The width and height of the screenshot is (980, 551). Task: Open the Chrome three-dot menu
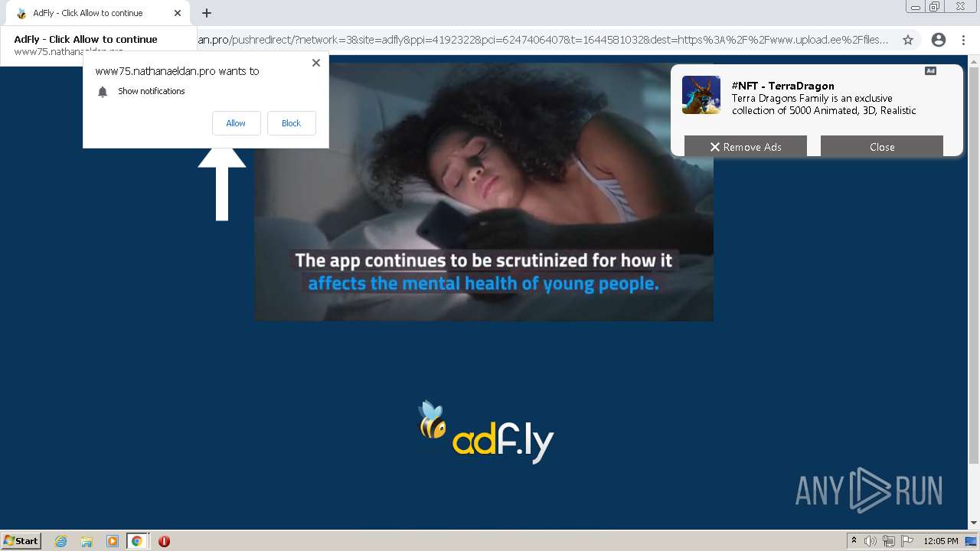coord(964,40)
